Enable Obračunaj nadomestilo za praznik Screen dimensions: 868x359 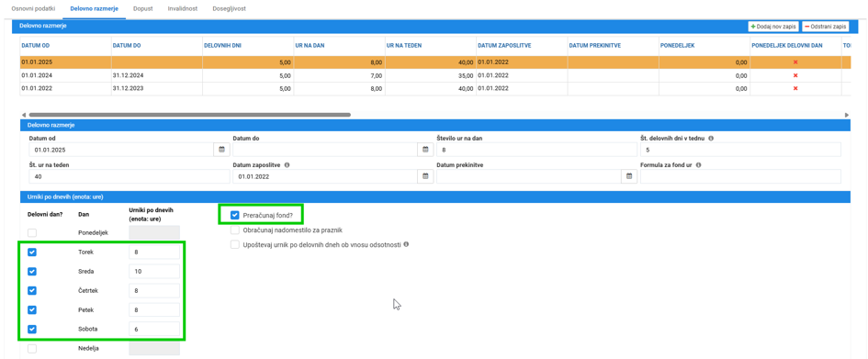(x=235, y=230)
